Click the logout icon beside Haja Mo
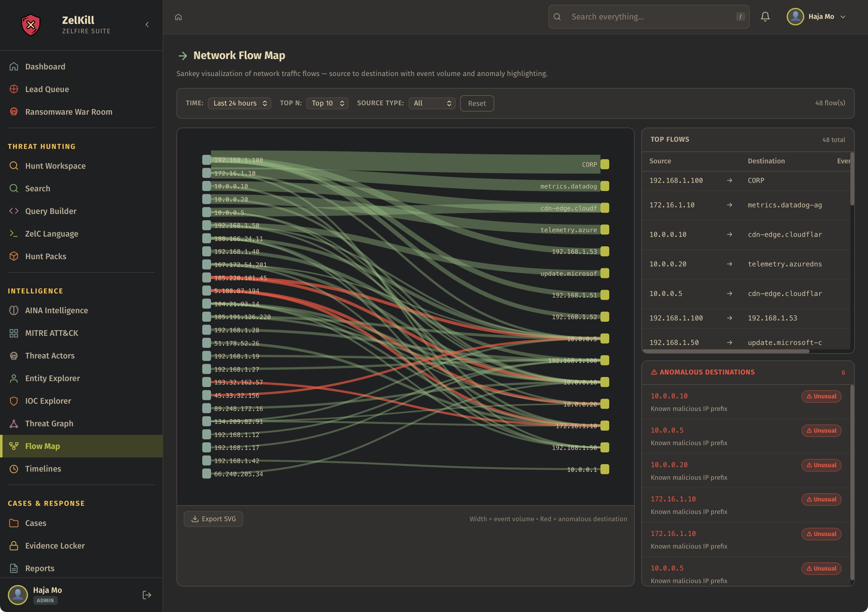Viewport: 868px width, 612px height. [147, 595]
